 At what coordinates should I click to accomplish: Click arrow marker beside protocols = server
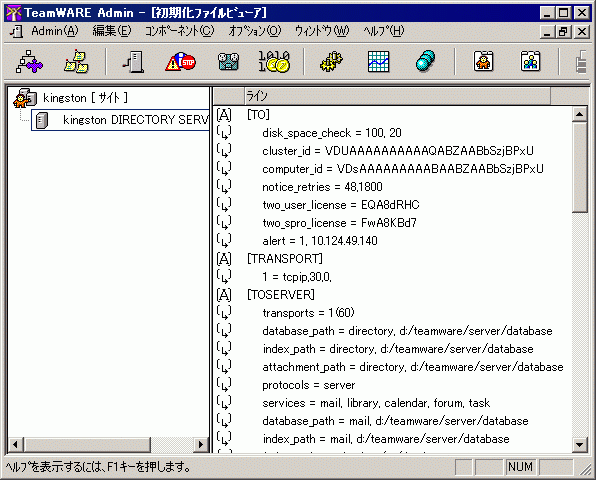(x=224, y=385)
